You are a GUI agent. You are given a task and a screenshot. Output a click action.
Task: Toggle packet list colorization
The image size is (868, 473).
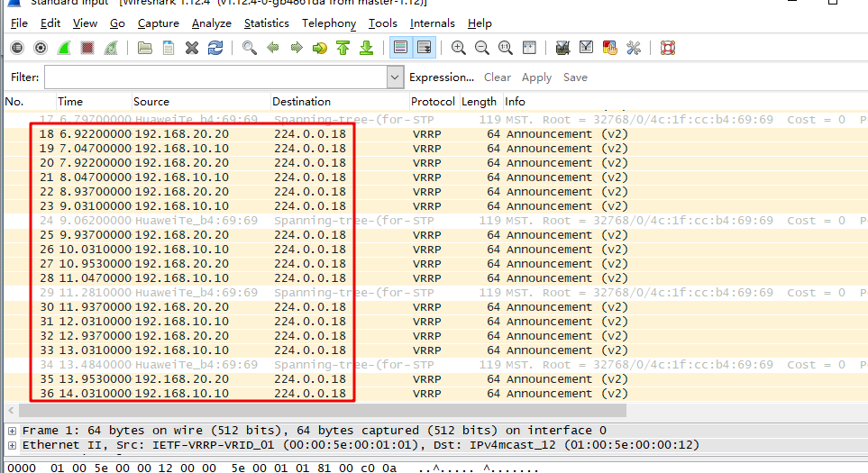(x=400, y=48)
